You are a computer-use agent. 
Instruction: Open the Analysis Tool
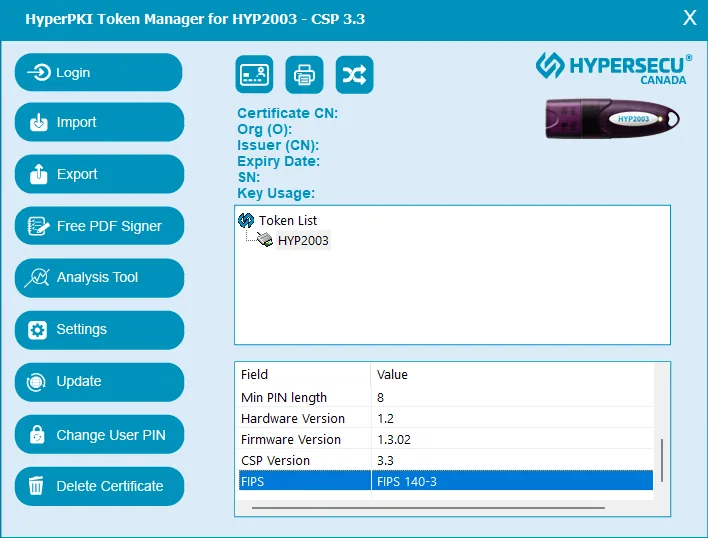[99, 278]
